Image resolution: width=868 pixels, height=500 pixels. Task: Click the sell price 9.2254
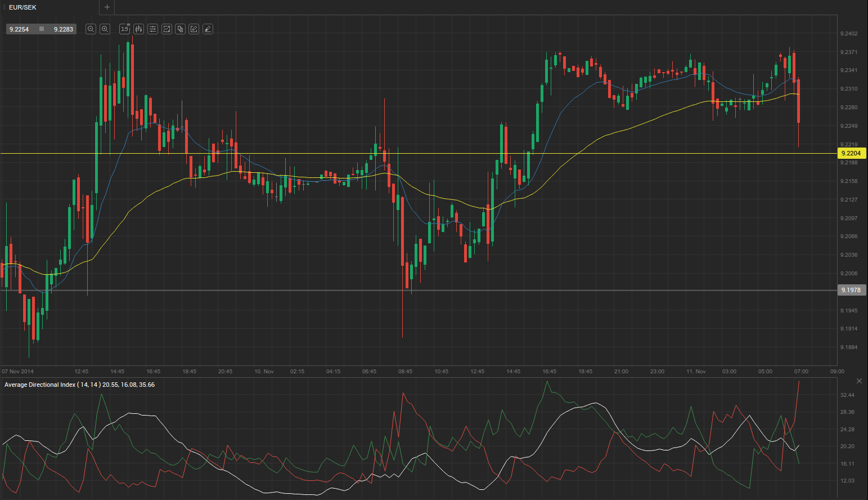(x=19, y=29)
